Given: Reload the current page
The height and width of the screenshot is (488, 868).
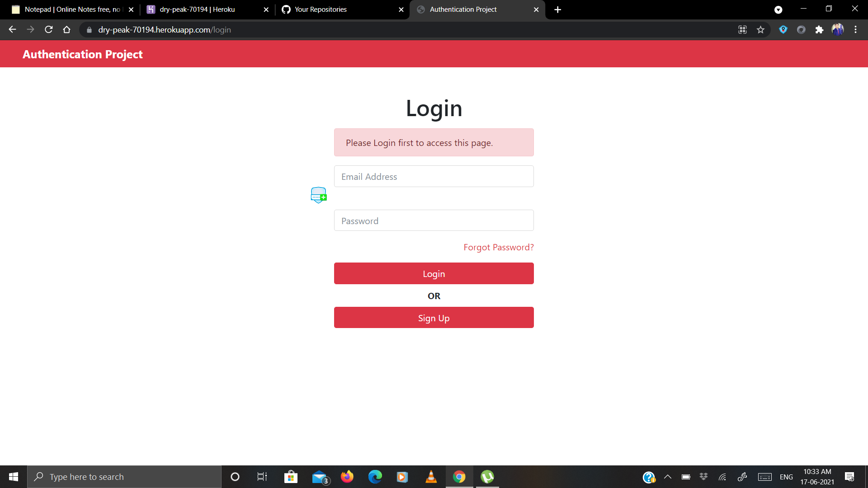Looking at the screenshot, I should coord(49,30).
